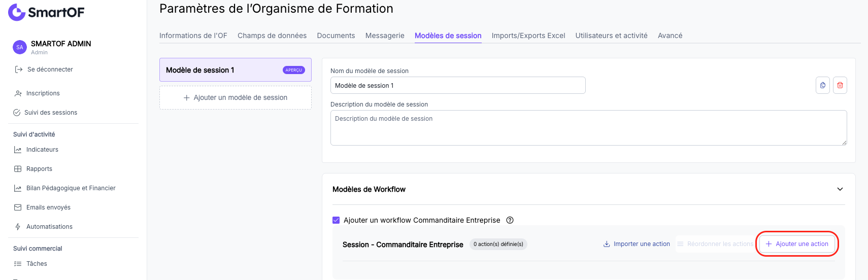Focus the Nom du modèle de session field
The image size is (868, 280).
[458, 85]
